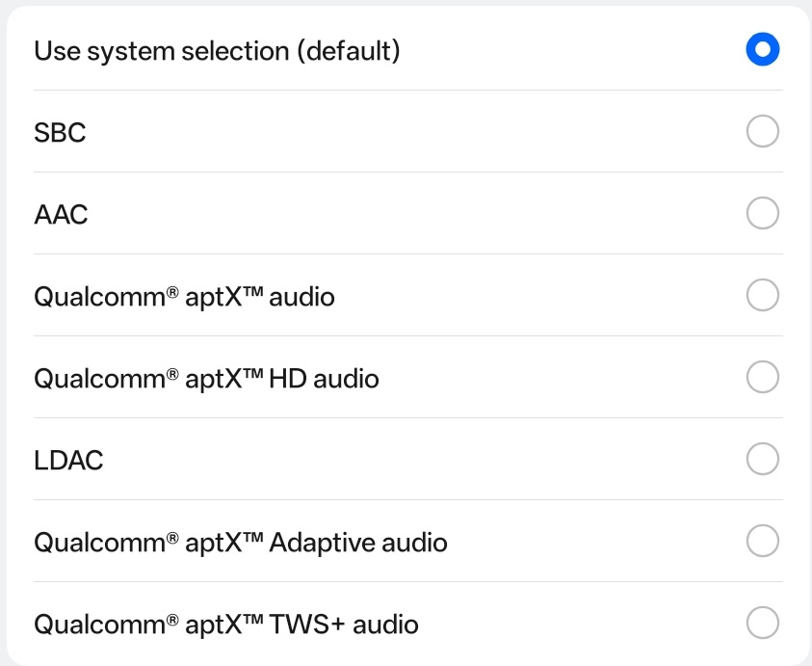Click the 'Qualcomm aptX TWS+ audio' label text
The height and width of the screenshot is (666, 812).
[226, 624]
